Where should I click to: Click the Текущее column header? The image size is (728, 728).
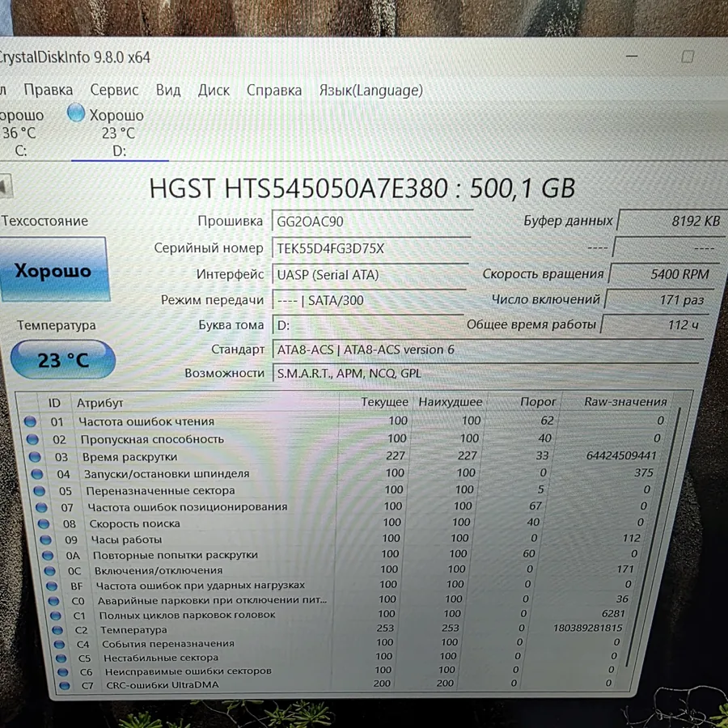384,402
